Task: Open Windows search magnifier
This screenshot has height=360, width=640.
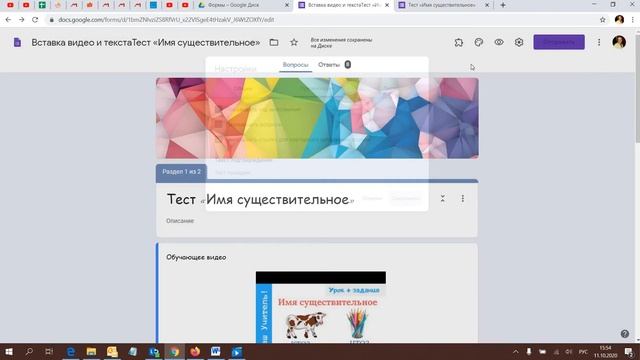Action: point(29,351)
